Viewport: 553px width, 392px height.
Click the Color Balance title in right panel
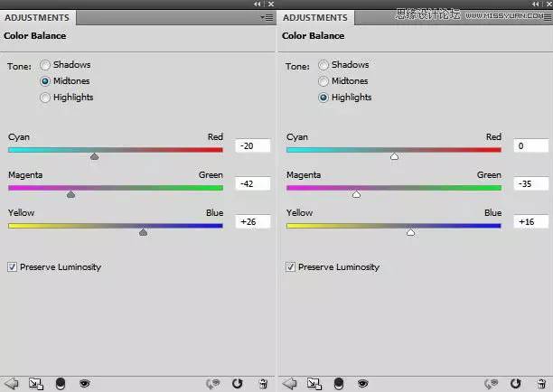(x=314, y=36)
